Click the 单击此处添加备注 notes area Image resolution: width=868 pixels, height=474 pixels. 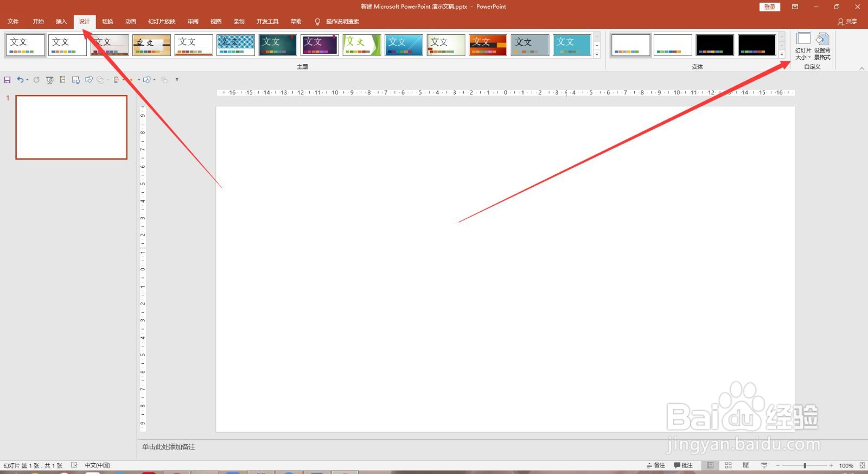[169, 447]
